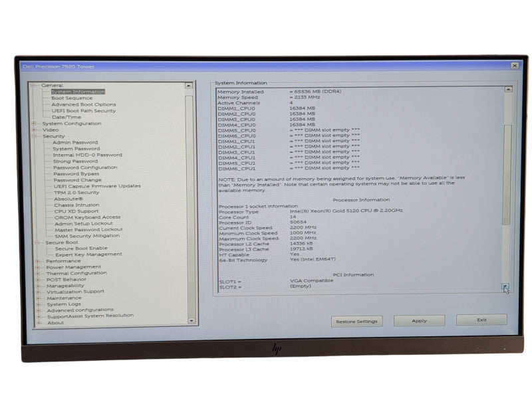532x400 pixels.
Task: Expand the POST Behavior node
Action: [x=38, y=280]
